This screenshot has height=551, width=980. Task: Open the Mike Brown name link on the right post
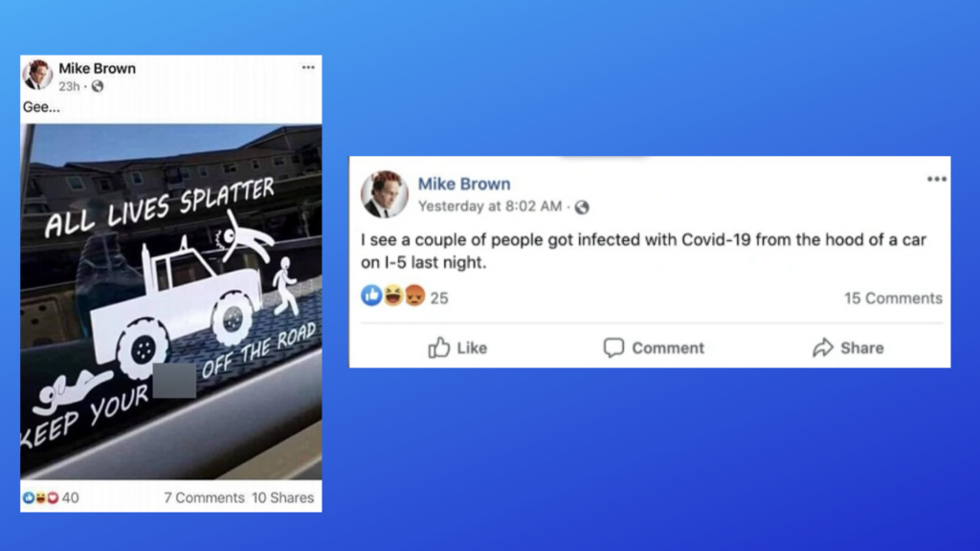464,184
